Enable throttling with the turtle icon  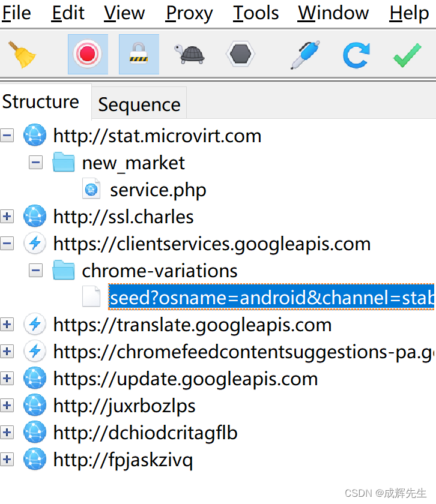190,55
